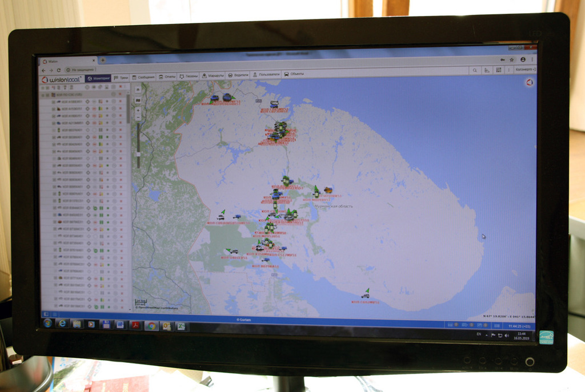The height and width of the screenshot is (392, 585).
Task: Show hidden tray icons arrow
Action: click(487, 336)
